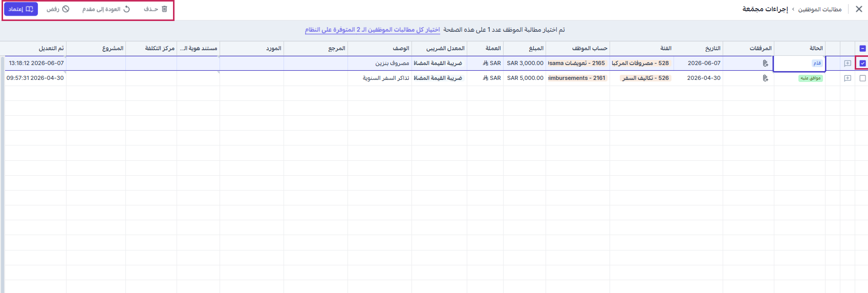Viewport: 868px width, 293px height.
Task: Open comment icon on the SAR 5,000.00 row
Action: pos(848,78)
